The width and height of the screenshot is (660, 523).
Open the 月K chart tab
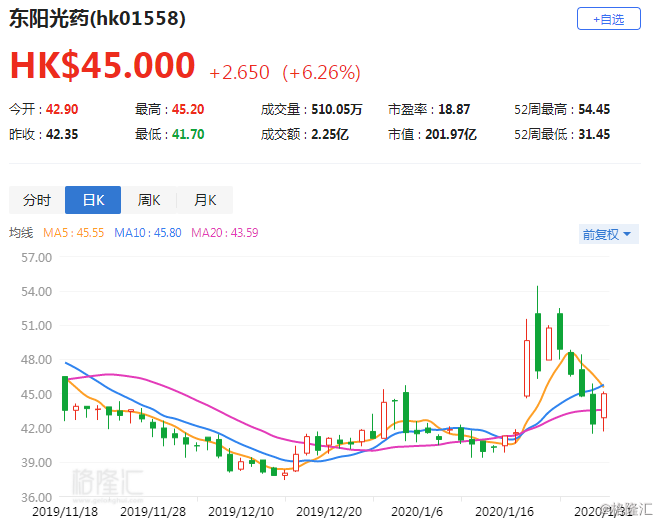205,200
